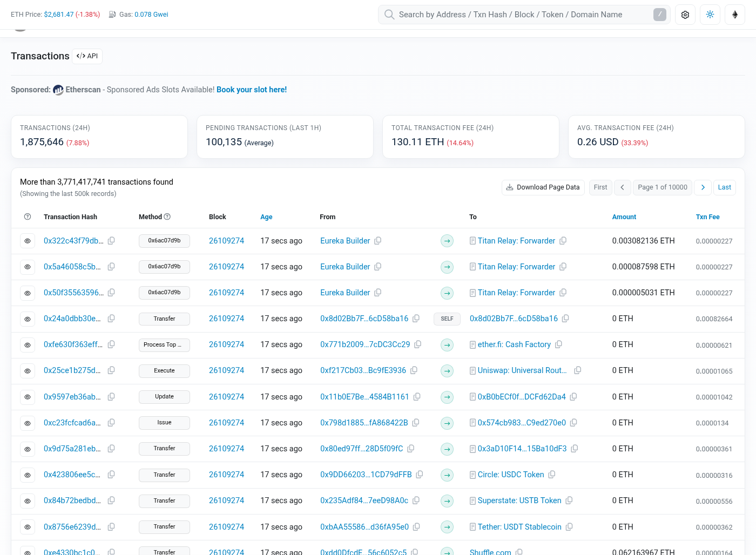Open Titan Relay: Forwarder in 0x50f35563596 row

pyautogui.click(x=516, y=293)
